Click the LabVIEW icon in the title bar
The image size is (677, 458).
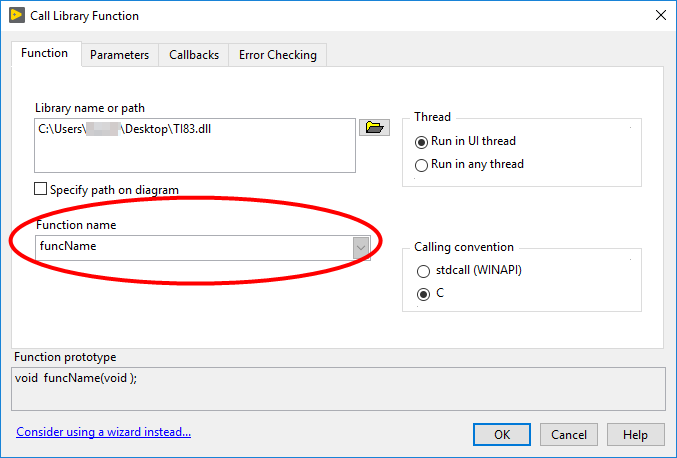pos(17,15)
